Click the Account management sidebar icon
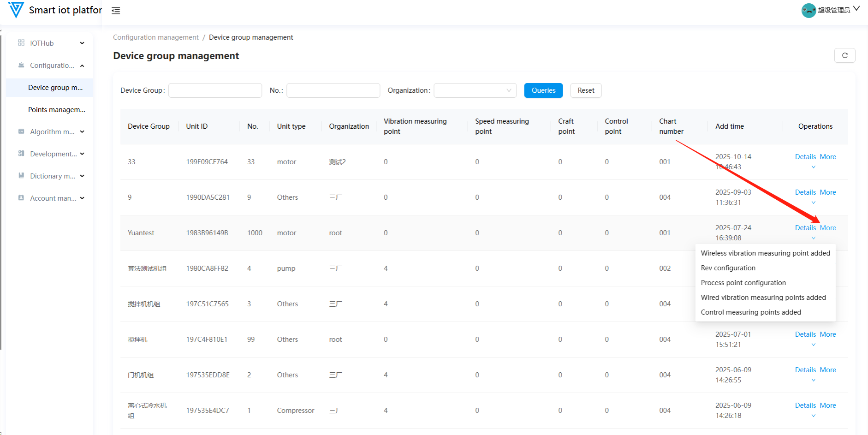Screen dimensions: 868x435 click(x=21, y=198)
